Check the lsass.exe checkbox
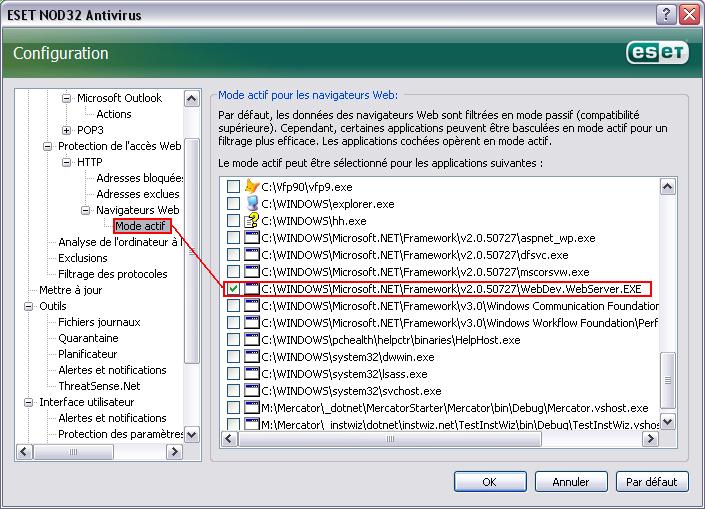 point(233,374)
